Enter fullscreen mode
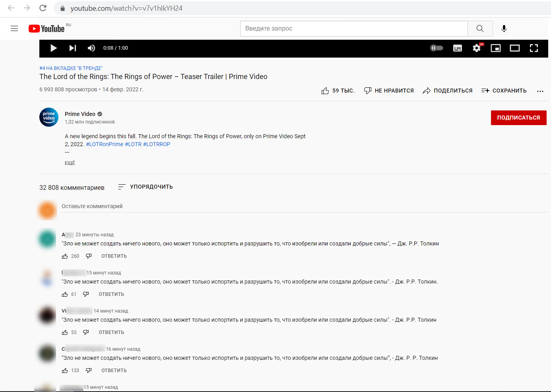The height and width of the screenshot is (392, 551). [x=534, y=48]
